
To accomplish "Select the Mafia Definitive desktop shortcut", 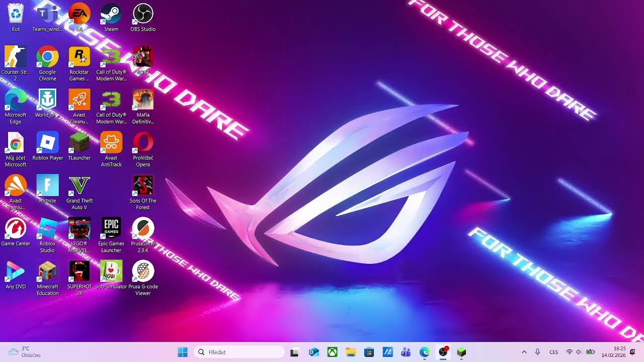I will pos(143,107).
